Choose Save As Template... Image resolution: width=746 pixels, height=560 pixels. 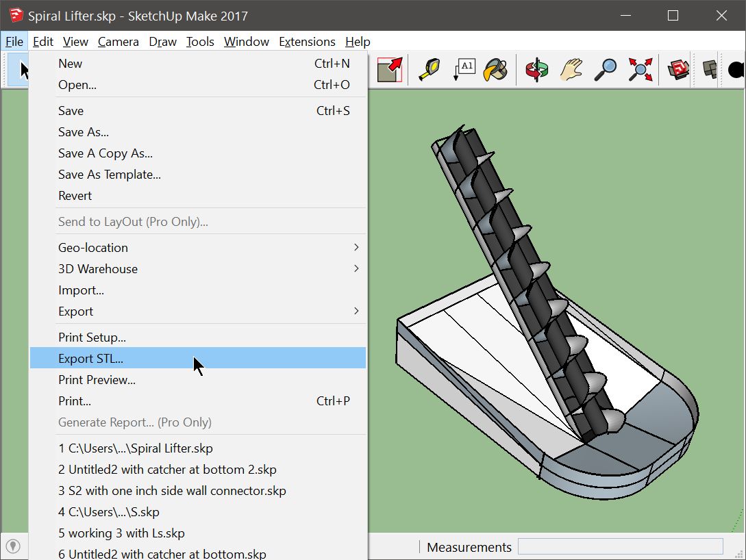pyautogui.click(x=198, y=175)
